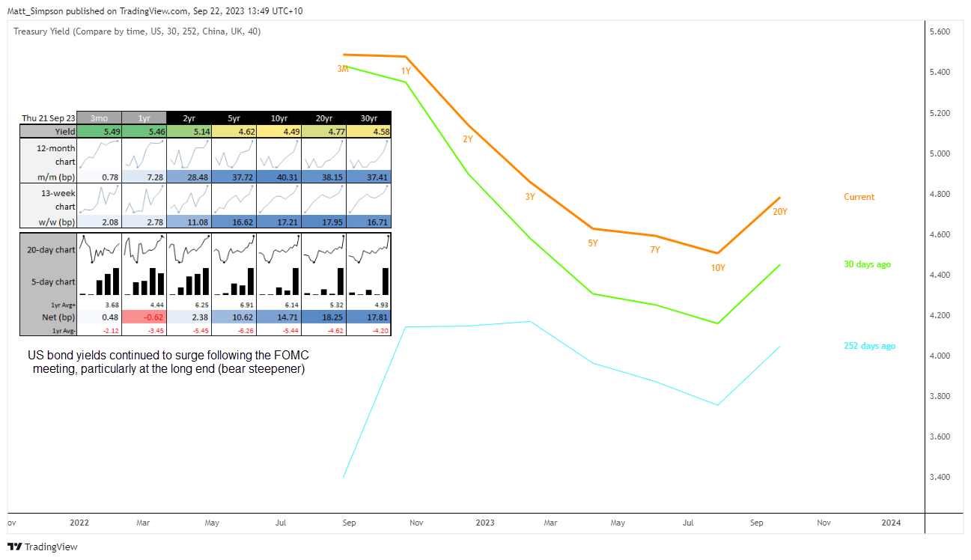Click the 4.58 yield cell
Viewport: 971px width, 560px height.
click(x=368, y=131)
